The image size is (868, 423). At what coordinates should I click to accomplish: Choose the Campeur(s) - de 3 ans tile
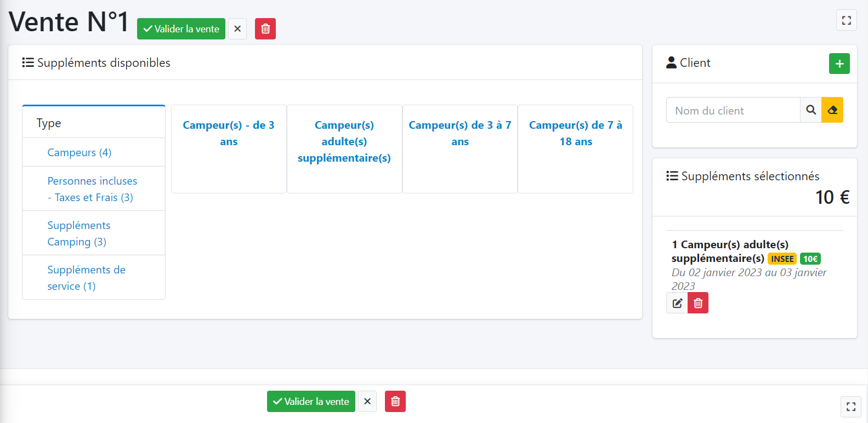pos(229,133)
